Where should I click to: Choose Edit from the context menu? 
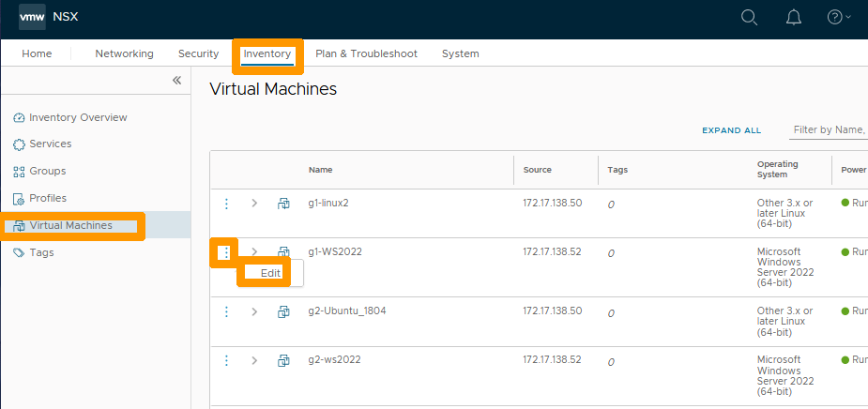(270, 273)
